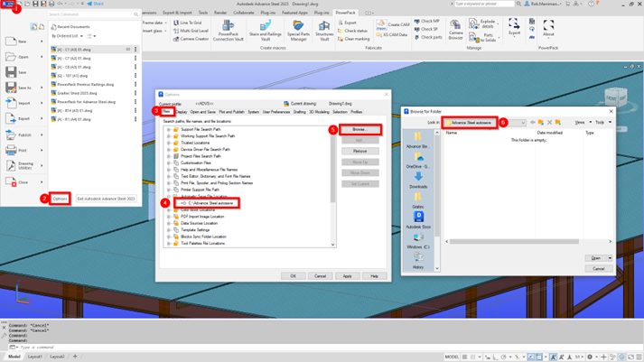The height and width of the screenshot is (362, 644).
Task: Click Open button in Browse for Folder
Action: point(595,258)
